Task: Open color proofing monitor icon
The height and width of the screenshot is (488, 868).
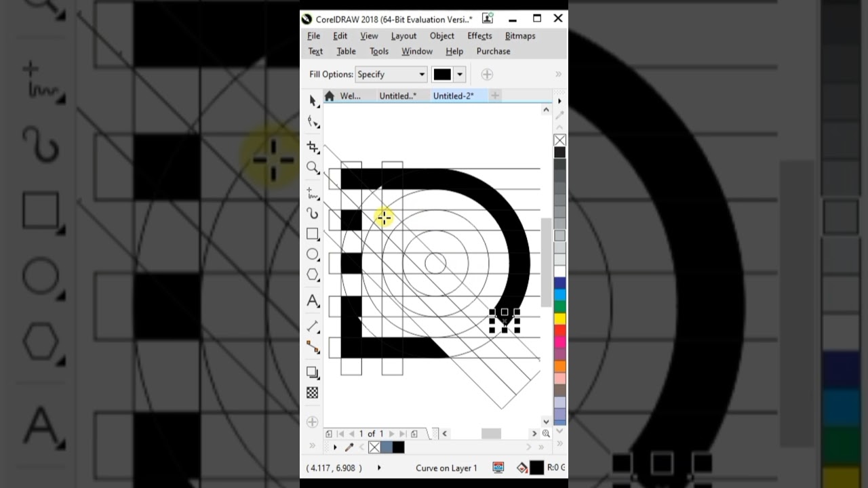Action: 498,468
